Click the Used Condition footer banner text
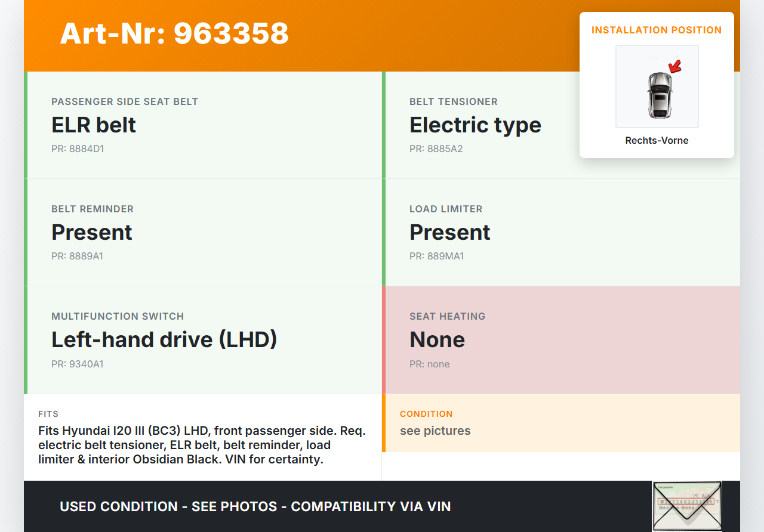The height and width of the screenshot is (532, 764). point(255,506)
